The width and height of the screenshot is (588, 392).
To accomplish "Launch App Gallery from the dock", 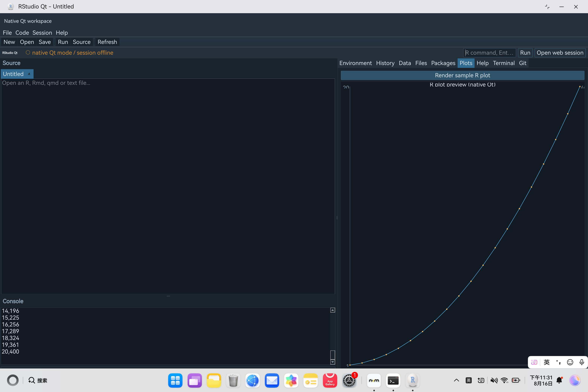I will [330, 381].
